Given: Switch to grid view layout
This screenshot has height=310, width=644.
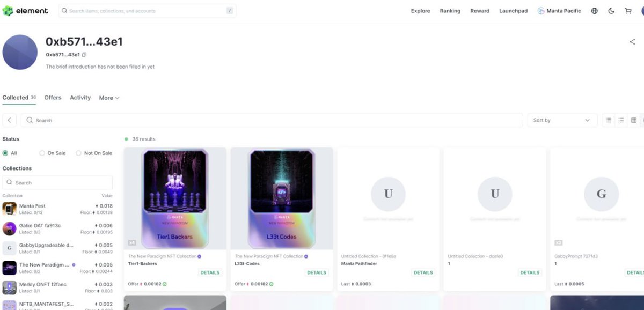Looking at the screenshot, I should (634, 120).
